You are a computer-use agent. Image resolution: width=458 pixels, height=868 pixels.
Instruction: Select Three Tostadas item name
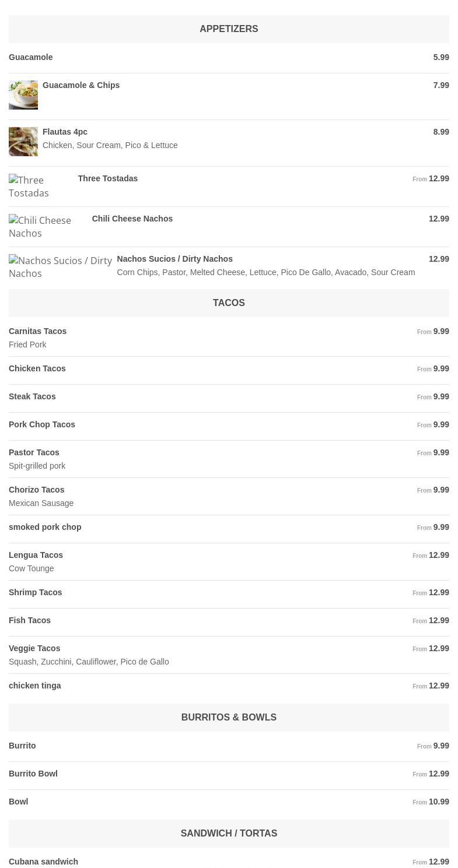pos(108,178)
